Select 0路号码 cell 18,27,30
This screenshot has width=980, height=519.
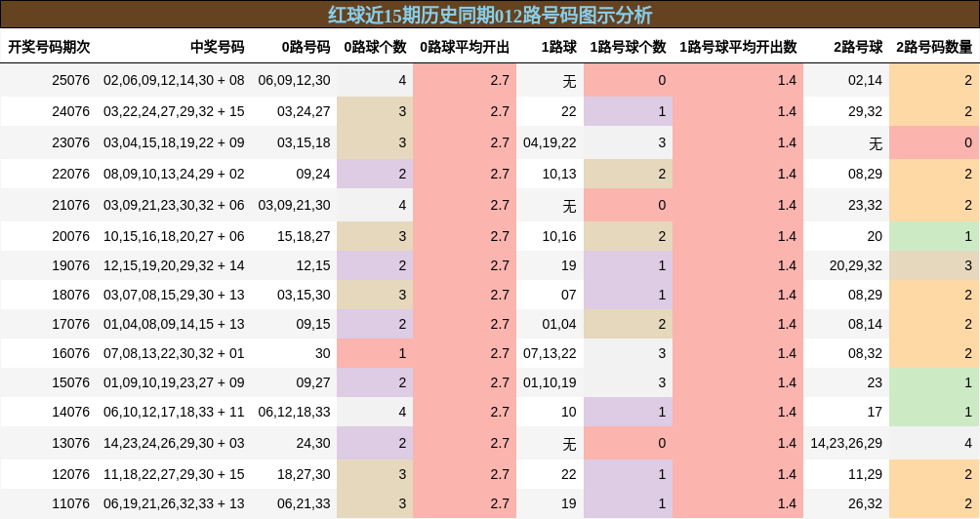point(304,475)
